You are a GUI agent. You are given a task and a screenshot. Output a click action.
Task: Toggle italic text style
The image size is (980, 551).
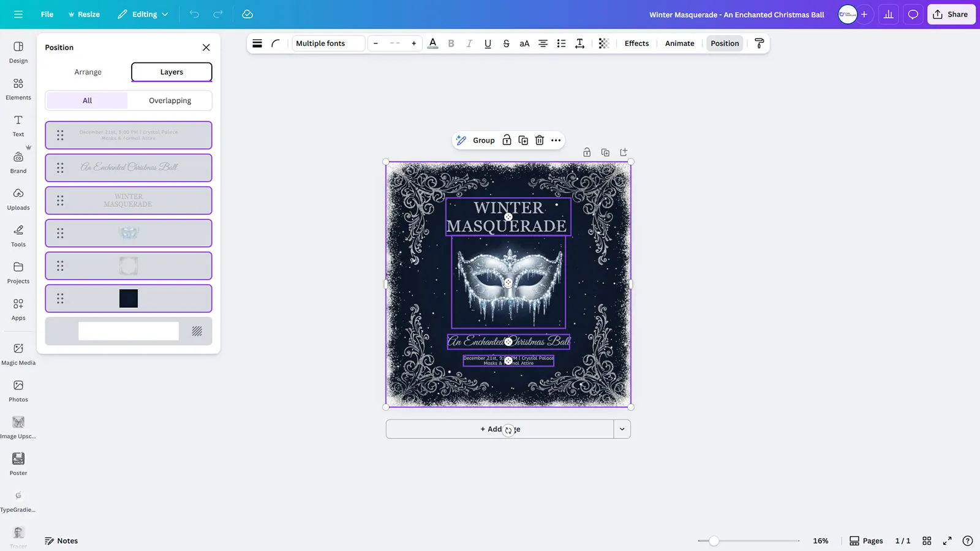(469, 43)
